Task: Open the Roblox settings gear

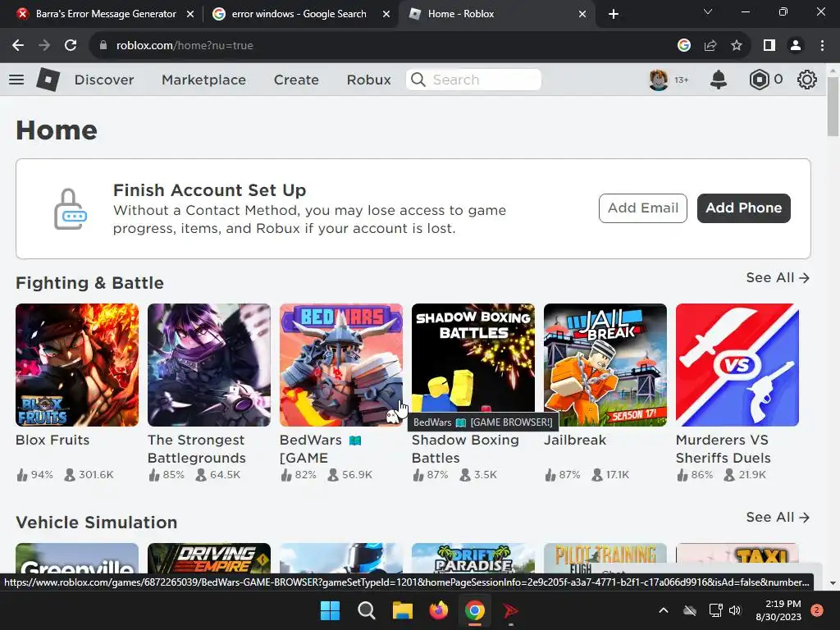Action: pos(807,80)
